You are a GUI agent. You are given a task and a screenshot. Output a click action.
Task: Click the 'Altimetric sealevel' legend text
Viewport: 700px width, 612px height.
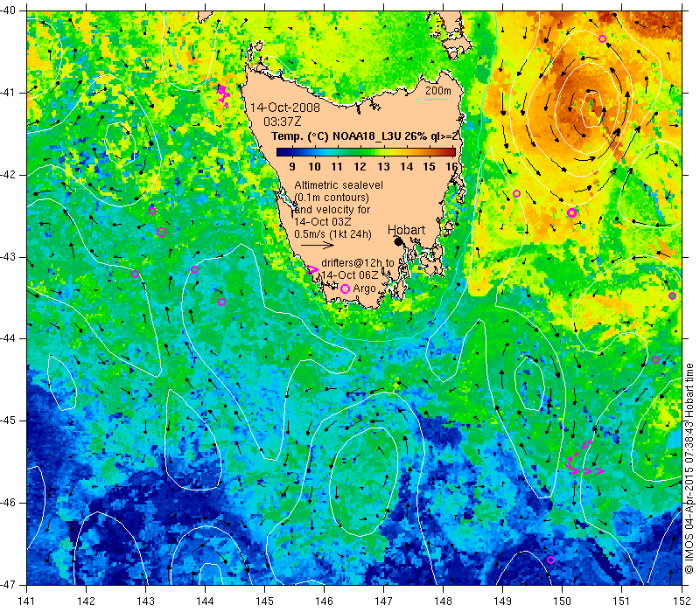[339, 185]
